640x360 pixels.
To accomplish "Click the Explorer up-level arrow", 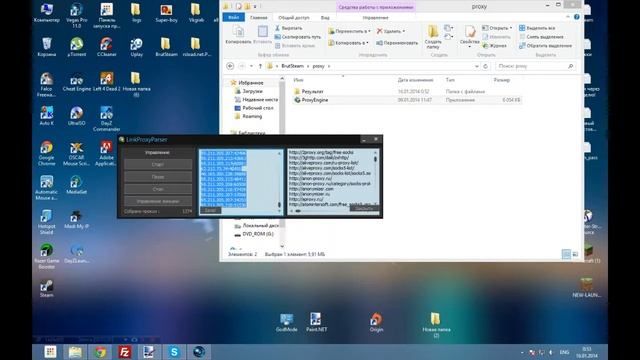I will [x=260, y=66].
